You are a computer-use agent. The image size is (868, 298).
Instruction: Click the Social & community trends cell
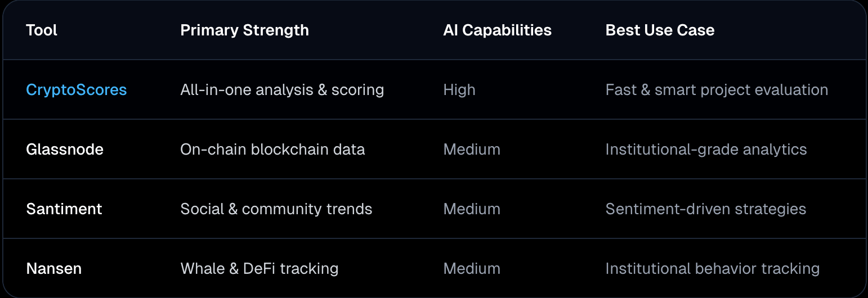[x=276, y=209]
